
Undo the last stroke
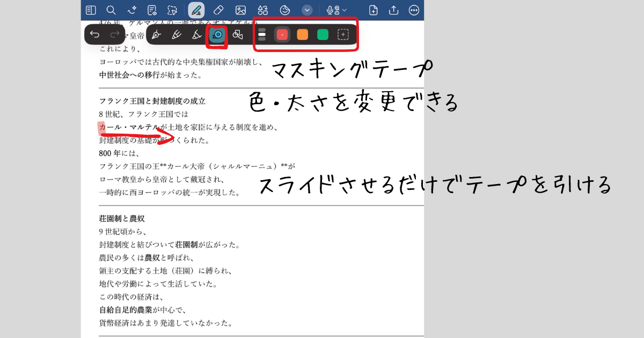coord(95,35)
